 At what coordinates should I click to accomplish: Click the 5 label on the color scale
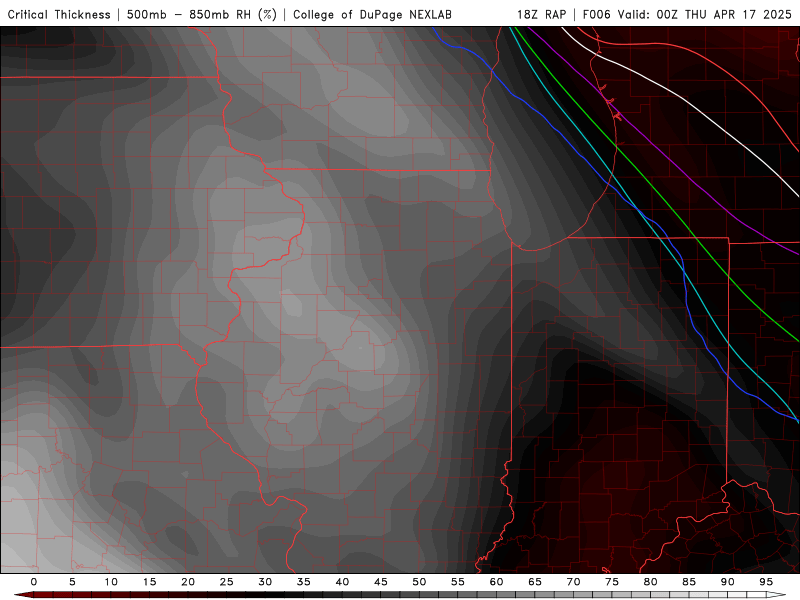[x=72, y=582]
